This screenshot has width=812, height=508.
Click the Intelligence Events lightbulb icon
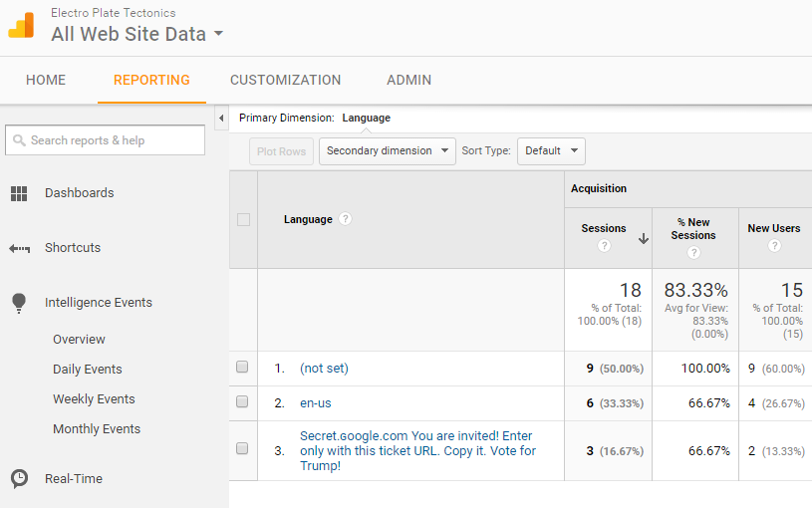click(x=19, y=303)
